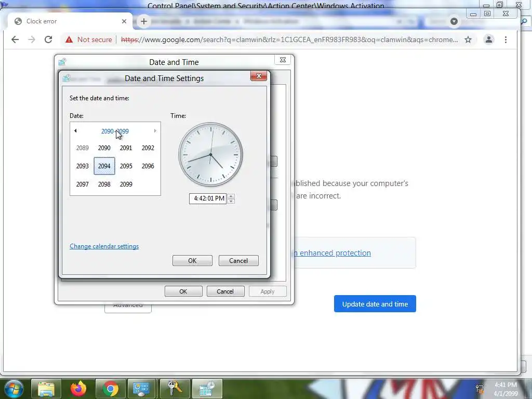Decrease time with down spinner arrow
This screenshot has height=399, width=532.
coord(231,201)
